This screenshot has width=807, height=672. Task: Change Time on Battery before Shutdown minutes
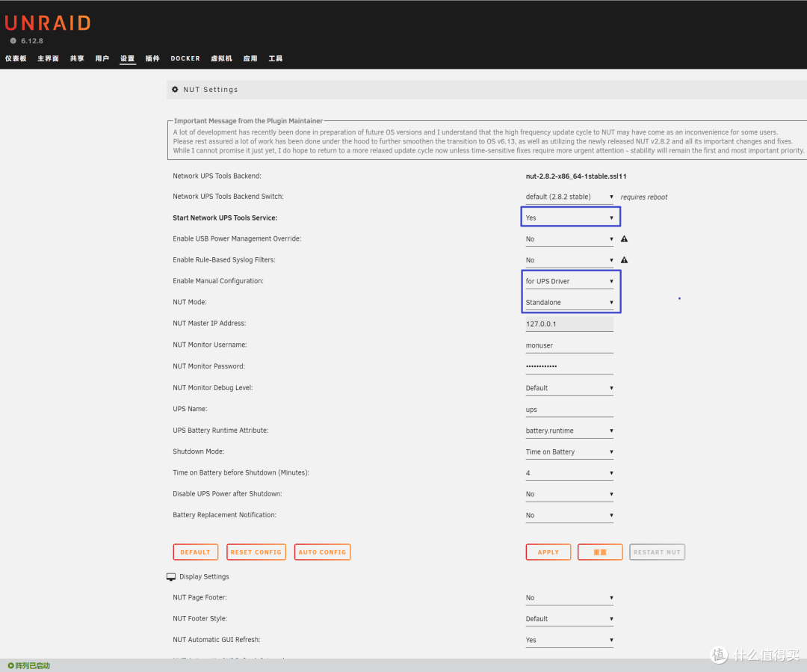(x=569, y=473)
